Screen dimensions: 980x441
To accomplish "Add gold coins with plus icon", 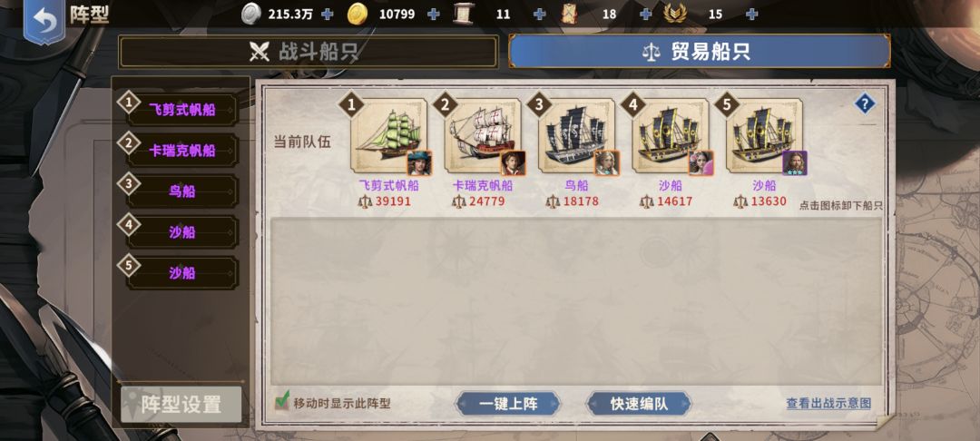I will point(434,15).
